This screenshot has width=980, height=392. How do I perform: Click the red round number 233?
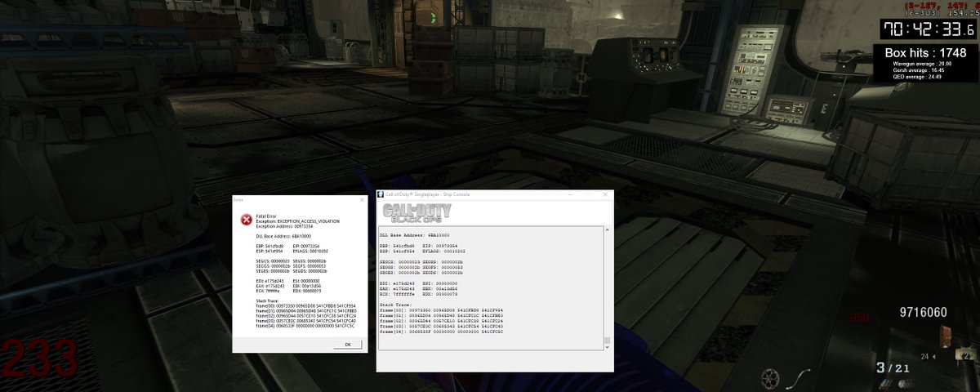(x=39, y=360)
